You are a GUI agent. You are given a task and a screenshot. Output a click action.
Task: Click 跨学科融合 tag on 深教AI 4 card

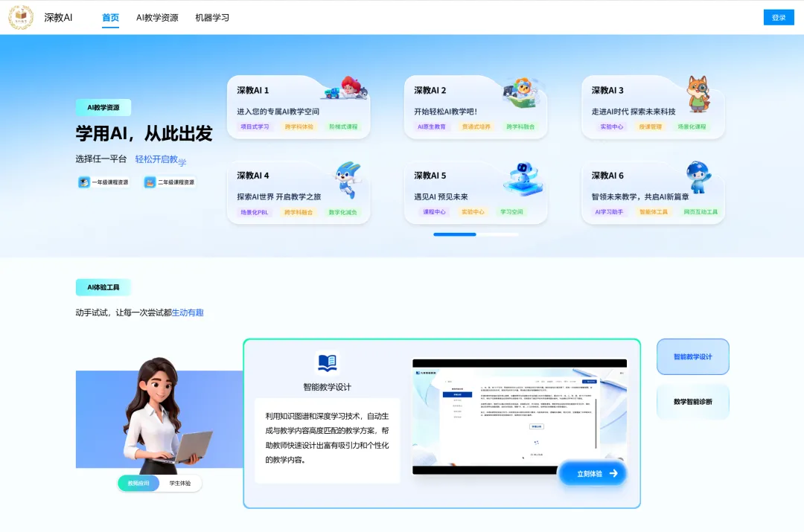tap(299, 212)
